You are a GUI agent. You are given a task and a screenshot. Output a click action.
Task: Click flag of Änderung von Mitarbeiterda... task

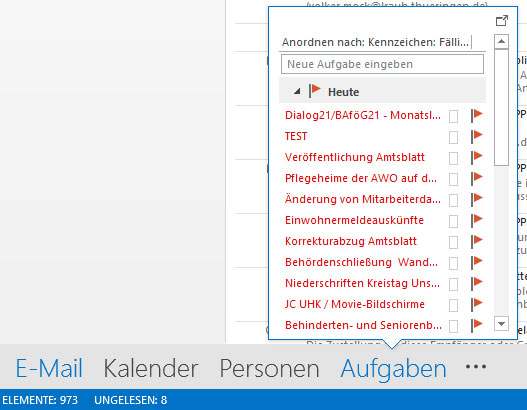[x=477, y=199]
